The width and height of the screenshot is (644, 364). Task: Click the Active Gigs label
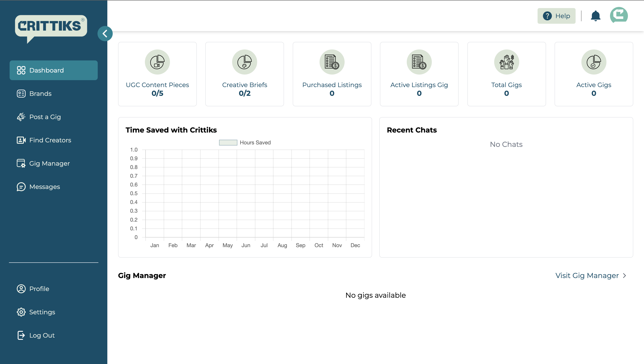594,85
